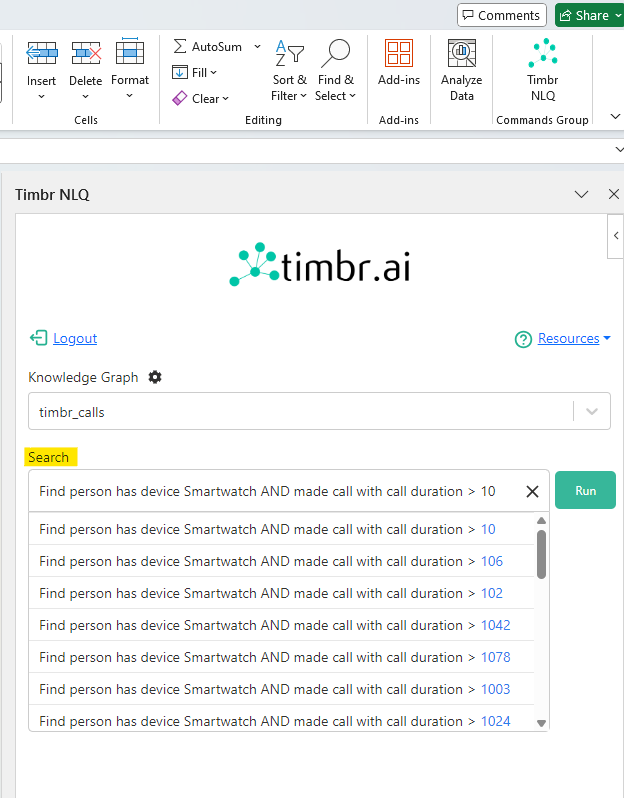The width and height of the screenshot is (624, 798).
Task: Click the AutoSum sigma icon
Action: click(x=180, y=47)
